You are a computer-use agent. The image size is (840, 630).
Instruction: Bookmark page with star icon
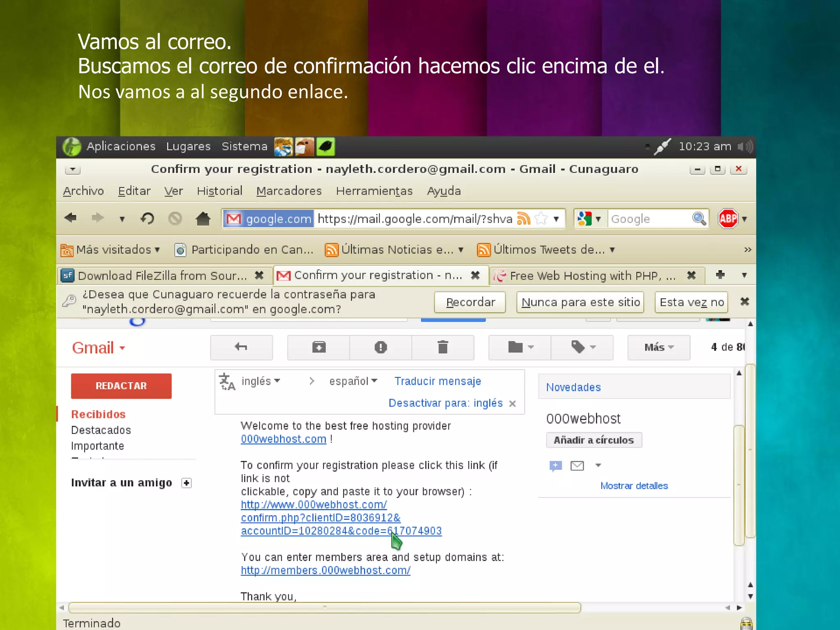point(541,218)
